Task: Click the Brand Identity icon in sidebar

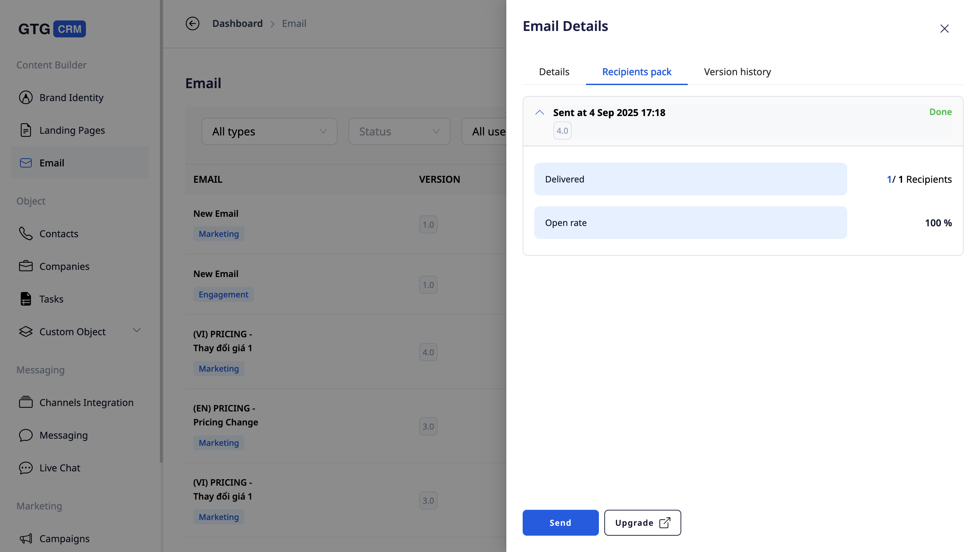Action: point(26,97)
